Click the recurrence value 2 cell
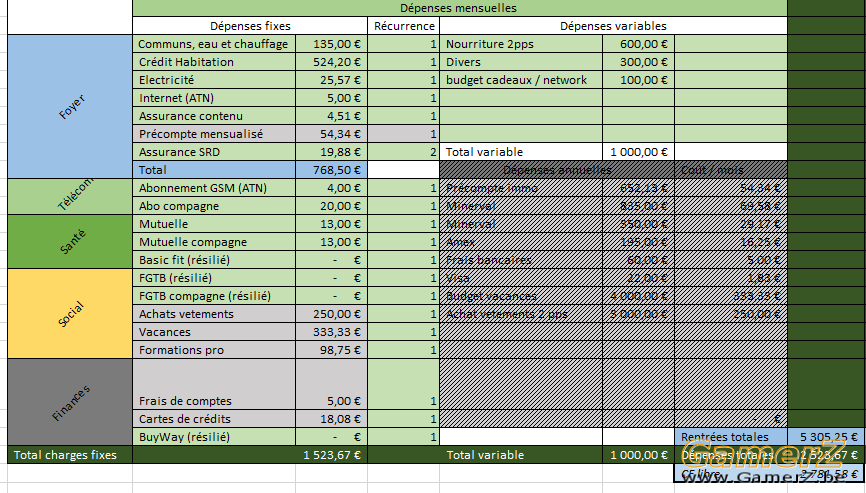 click(404, 152)
